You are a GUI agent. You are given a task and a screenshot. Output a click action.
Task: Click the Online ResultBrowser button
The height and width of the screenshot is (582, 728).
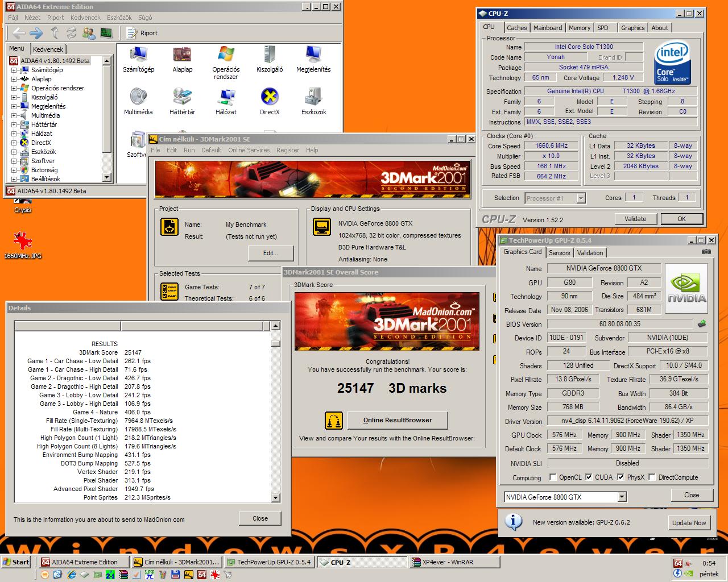coord(398,420)
